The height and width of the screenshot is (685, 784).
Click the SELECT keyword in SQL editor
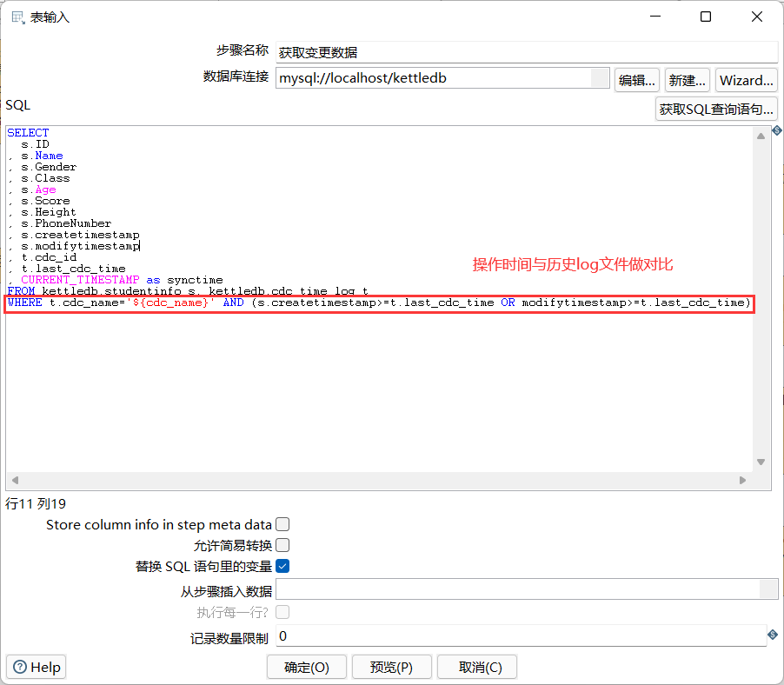click(x=28, y=132)
